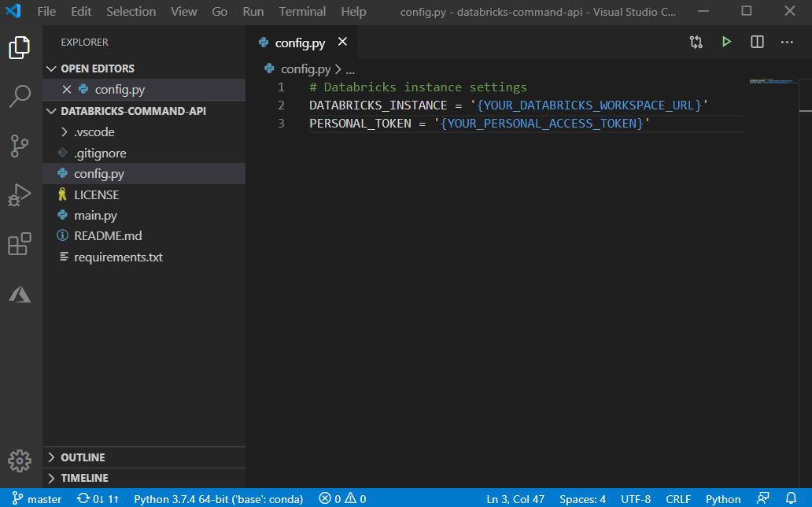Click the EXPLORER panel title

[x=84, y=42]
